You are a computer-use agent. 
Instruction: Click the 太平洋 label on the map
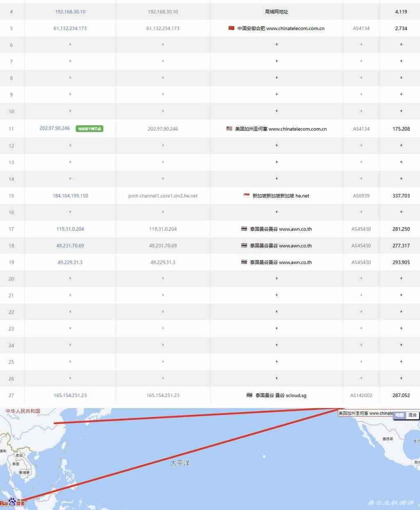180,463
